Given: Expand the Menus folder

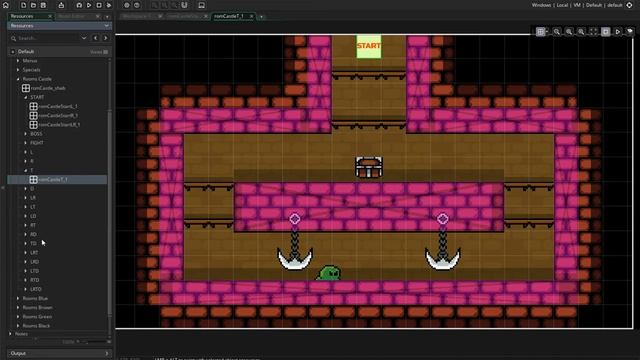Looking at the screenshot, I should click(x=18, y=60).
